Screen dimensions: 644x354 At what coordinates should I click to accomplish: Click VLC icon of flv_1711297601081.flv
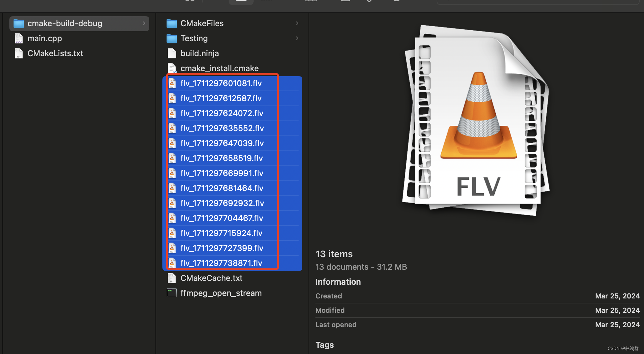tap(172, 83)
